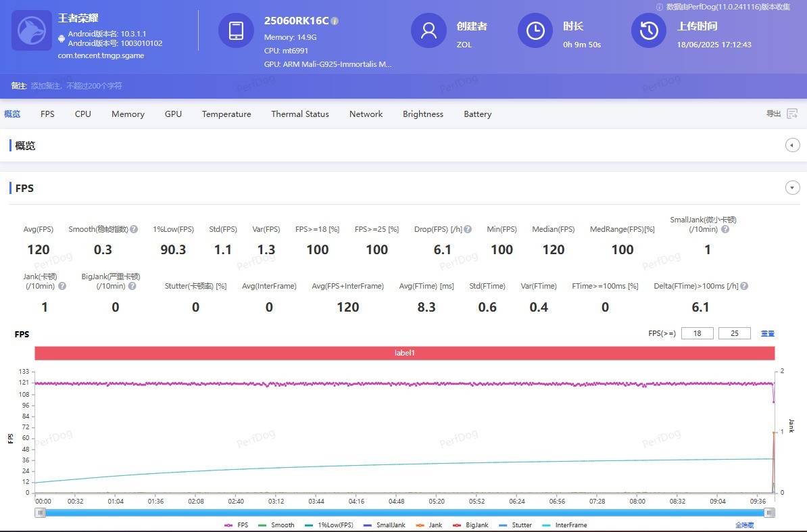Screen dimensions: 807x532
Task: Click the 重置 reset link by FPS thresholds
Action: pos(767,333)
